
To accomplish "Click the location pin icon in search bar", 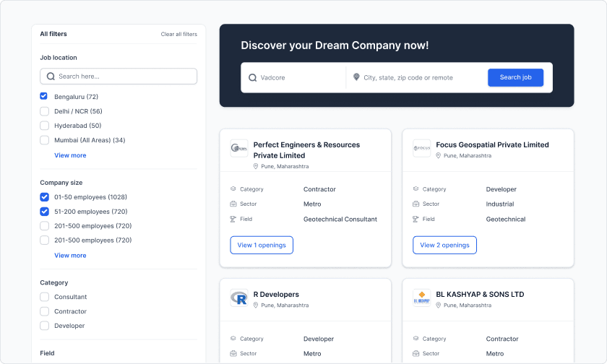I will point(356,77).
